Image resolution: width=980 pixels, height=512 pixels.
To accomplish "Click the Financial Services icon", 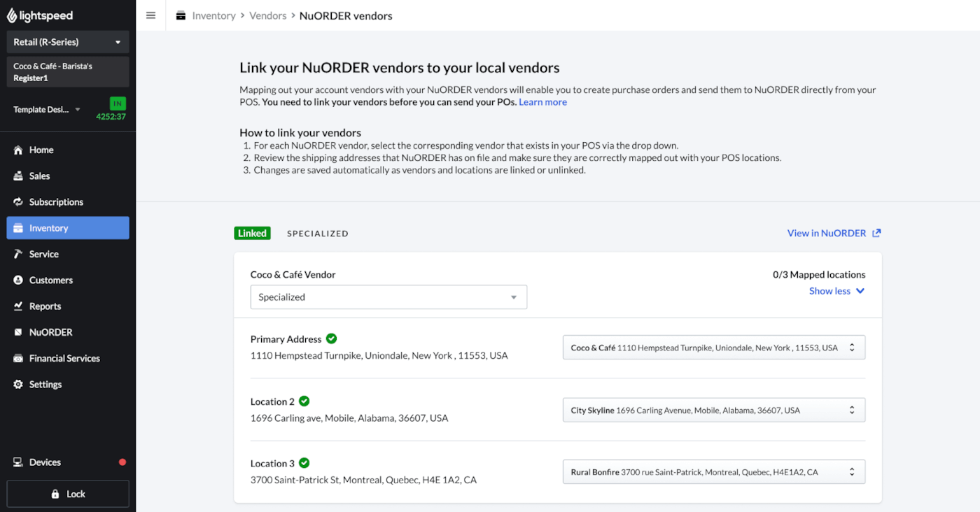I will pos(18,358).
